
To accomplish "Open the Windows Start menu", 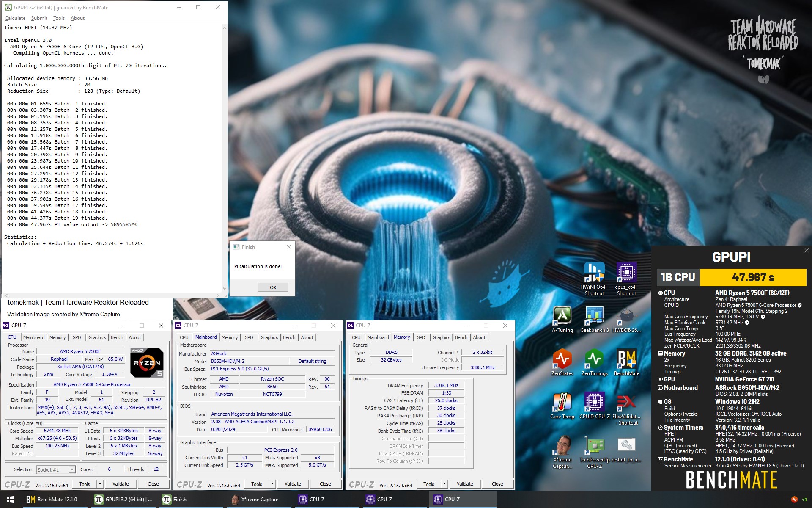I will (10, 500).
